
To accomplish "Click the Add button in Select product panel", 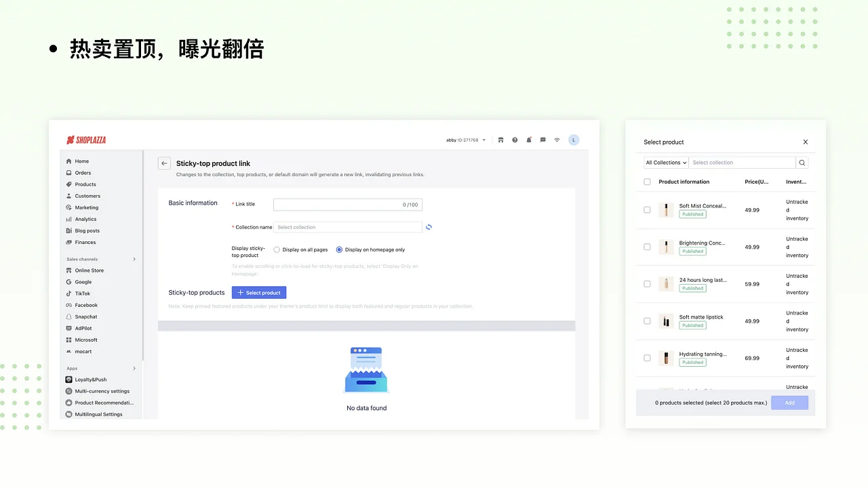I will point(789,403).
